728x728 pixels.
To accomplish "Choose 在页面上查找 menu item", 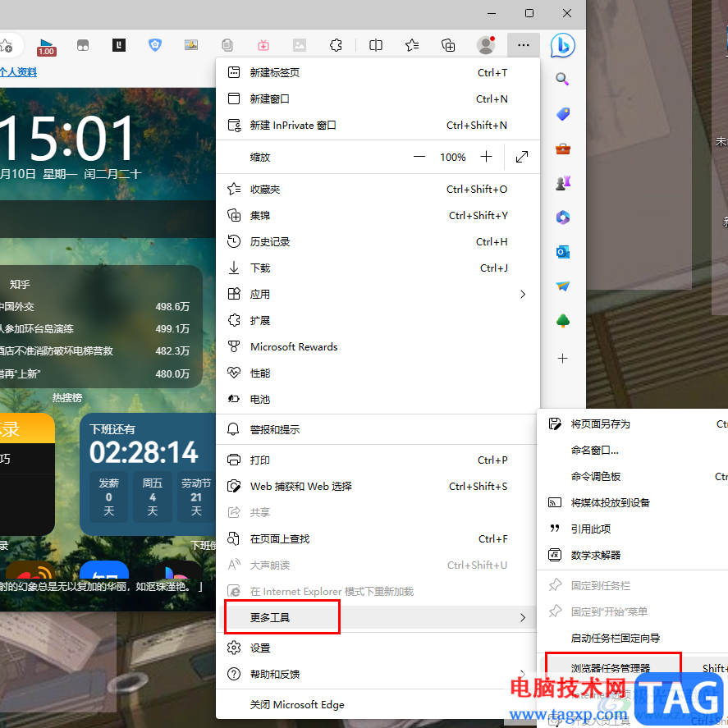I will pyautogui.click(x=378, y=538).
